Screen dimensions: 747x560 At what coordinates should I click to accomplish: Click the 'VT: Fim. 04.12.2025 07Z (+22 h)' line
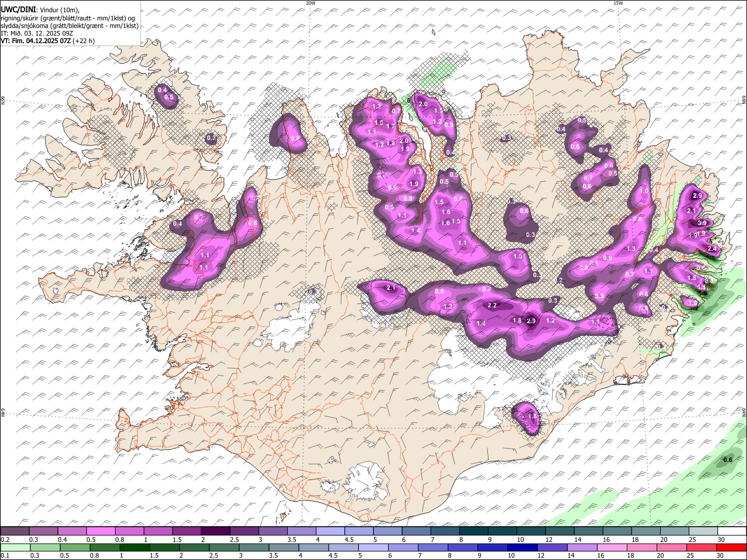48,41
